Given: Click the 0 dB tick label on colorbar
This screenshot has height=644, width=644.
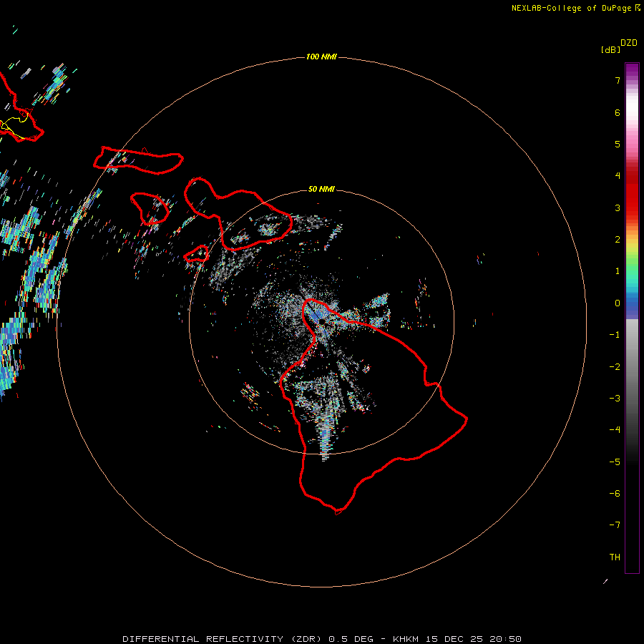Looking at the screenshot, I should tap(618, 303).
